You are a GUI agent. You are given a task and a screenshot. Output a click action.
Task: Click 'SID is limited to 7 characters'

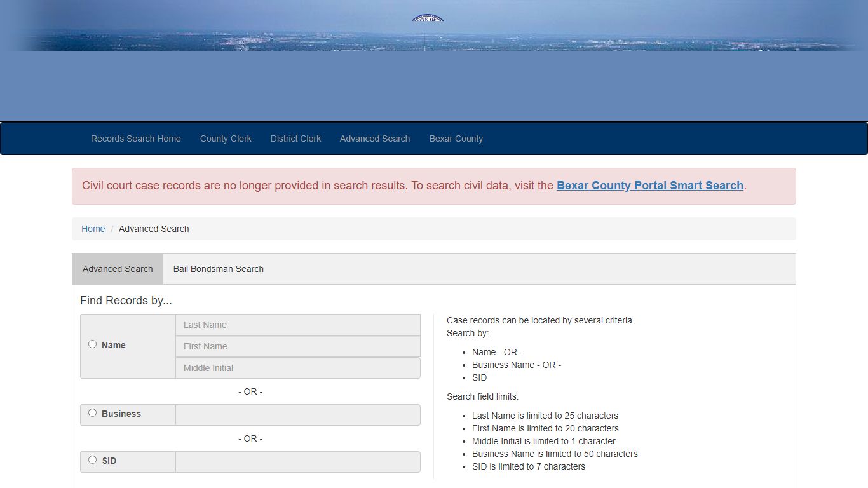[x=529, y=466]
